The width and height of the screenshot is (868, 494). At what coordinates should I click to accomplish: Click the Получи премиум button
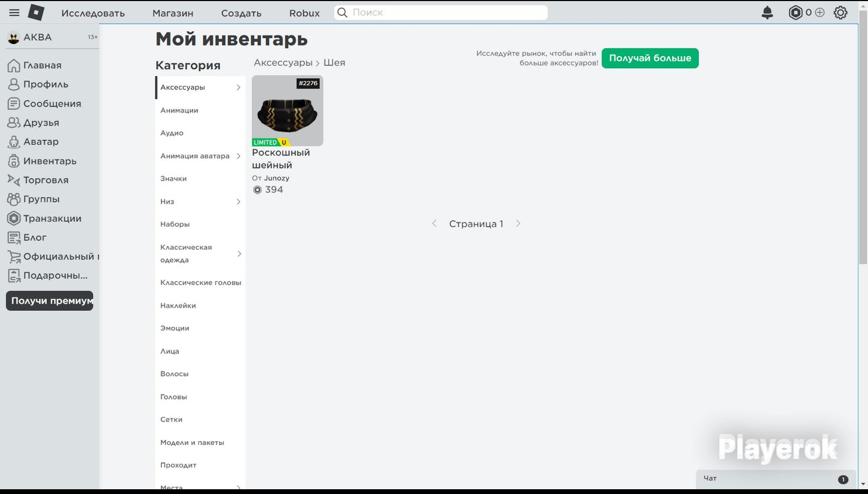pyautogui.click(x=50, y=301)
